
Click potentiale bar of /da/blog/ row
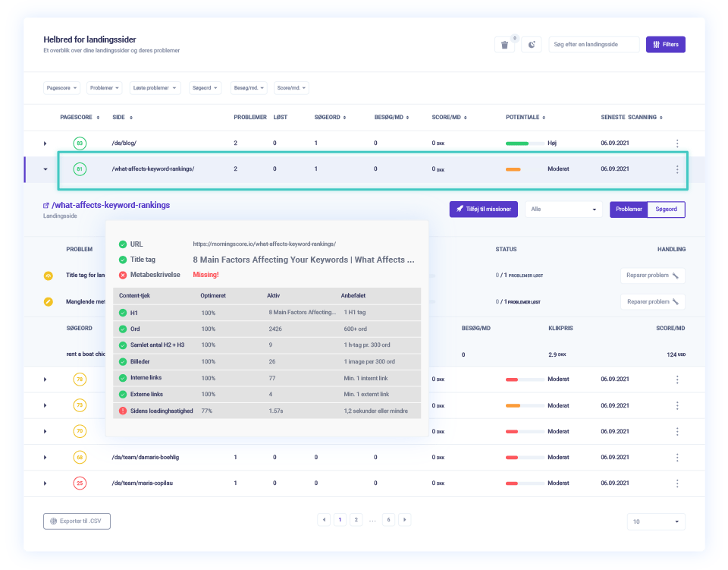pyautogui.click(x=523, y=143)
